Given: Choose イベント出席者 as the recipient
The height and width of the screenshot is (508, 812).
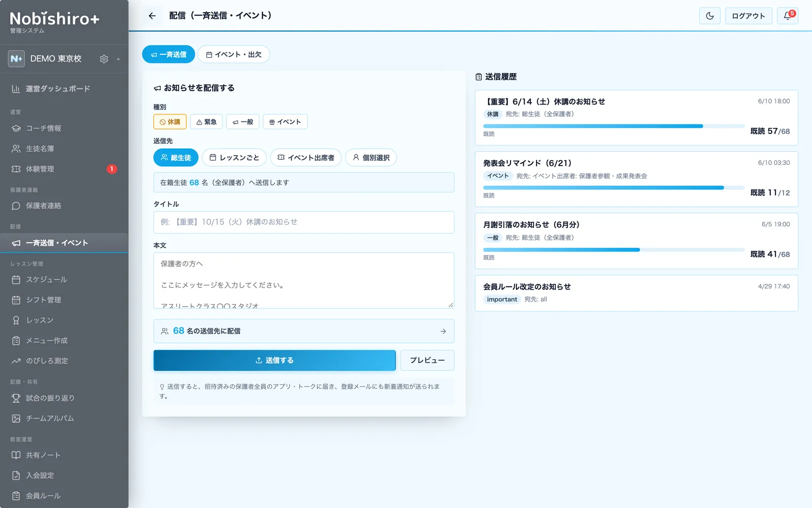Looking at the screenshot, I should click(x=306, y=157).
